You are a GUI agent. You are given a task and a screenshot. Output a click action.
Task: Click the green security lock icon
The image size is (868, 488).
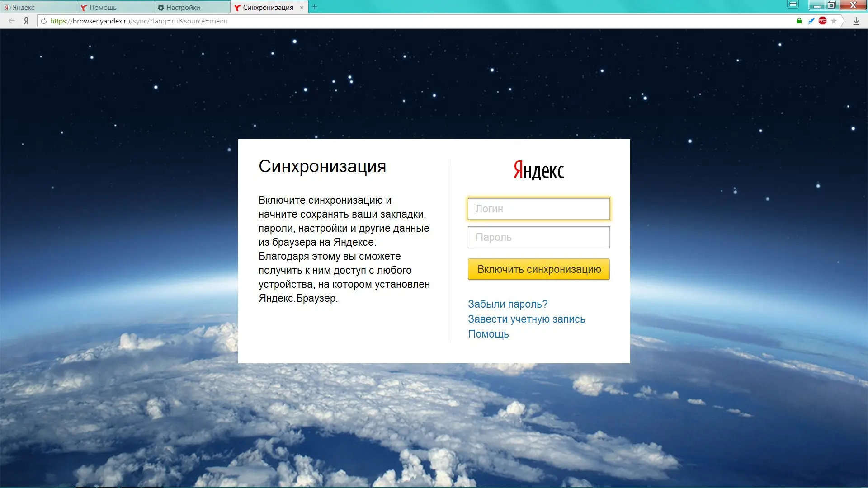point(798,21)
